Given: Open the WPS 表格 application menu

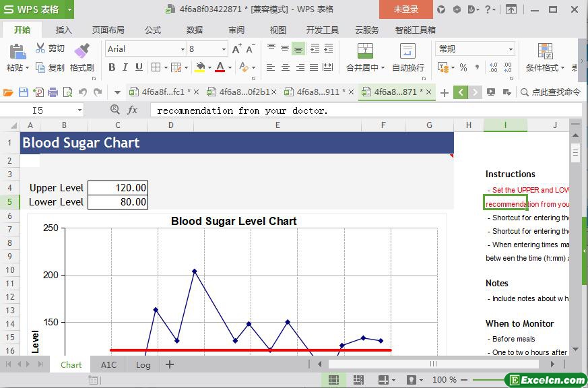Looking at the screenshot, I should click(37, 9).
